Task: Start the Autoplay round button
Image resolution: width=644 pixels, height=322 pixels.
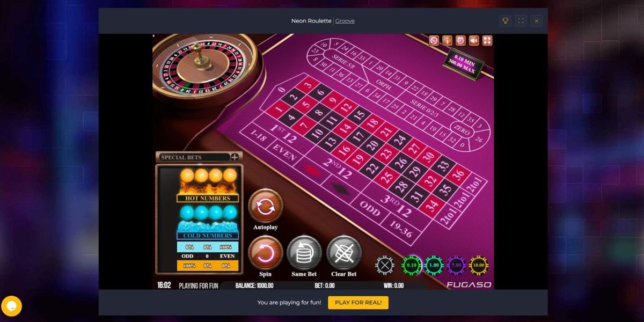Action: click(265, 207)
